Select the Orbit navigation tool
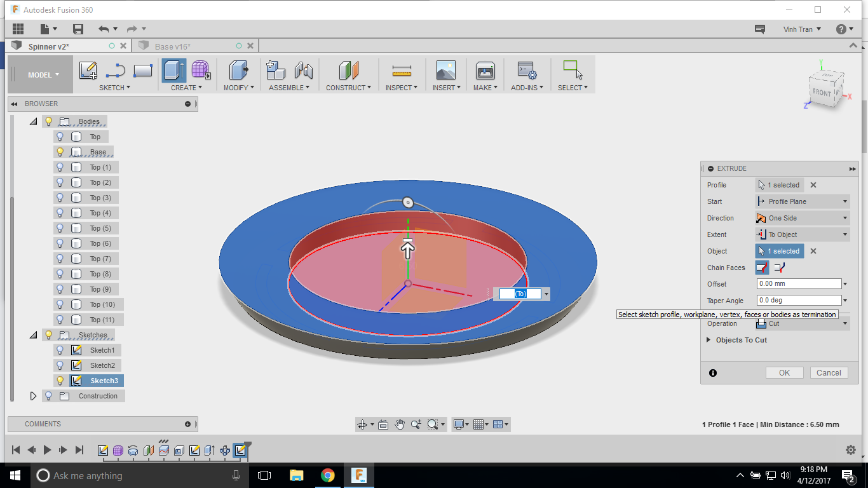The height and width of the screenshot is (488, 868). point(362,424)
